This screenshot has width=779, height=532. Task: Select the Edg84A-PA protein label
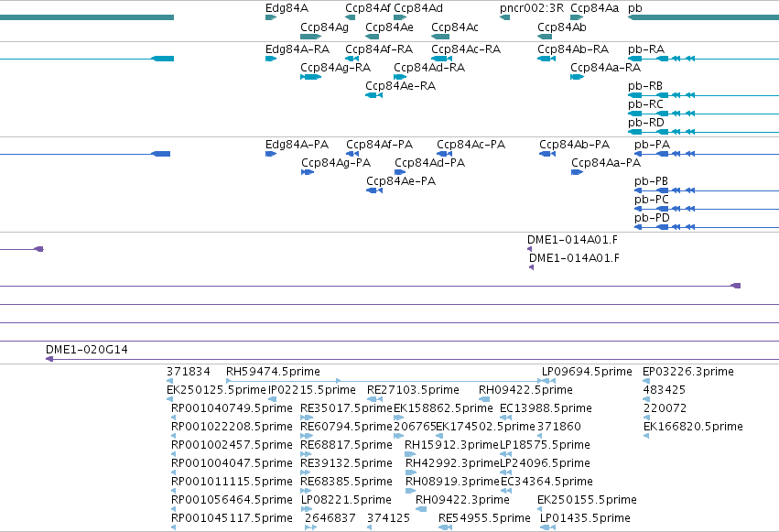[x=298, y=145]
